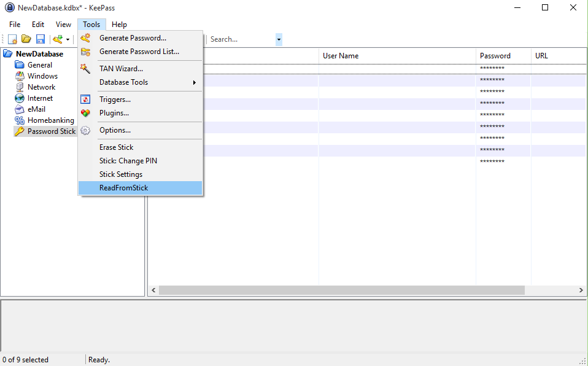
Task: Click horizontal scrollbar right arrow
Action: pyautogui.click(x=581, y=290)
